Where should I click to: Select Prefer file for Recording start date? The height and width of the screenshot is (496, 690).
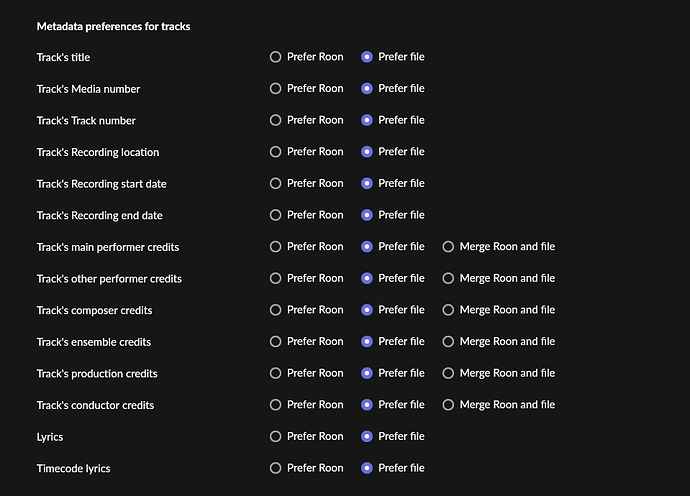click(x=367, y=183)
